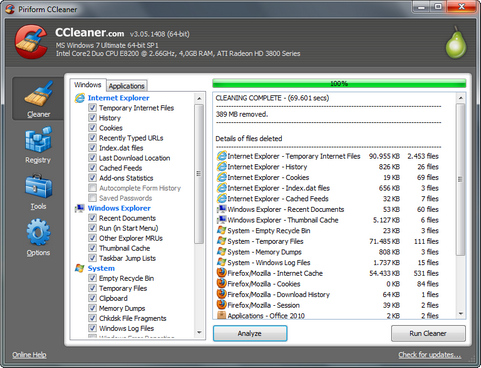
Task: Click Firefox icon on Internet Cache result
Action: click(221, 273)
